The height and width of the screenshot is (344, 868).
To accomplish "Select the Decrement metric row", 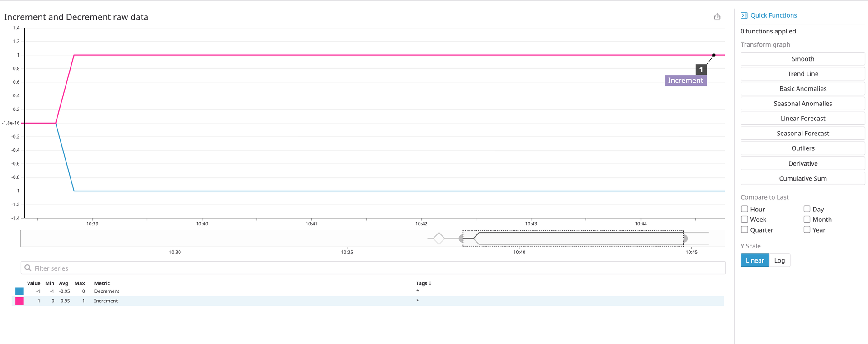I will (368, 291).
